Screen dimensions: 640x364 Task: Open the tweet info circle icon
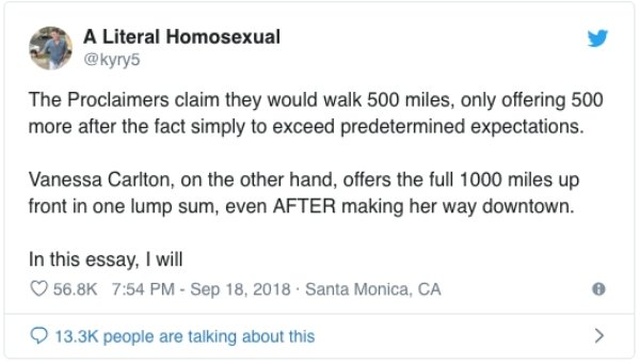point(598,289)
